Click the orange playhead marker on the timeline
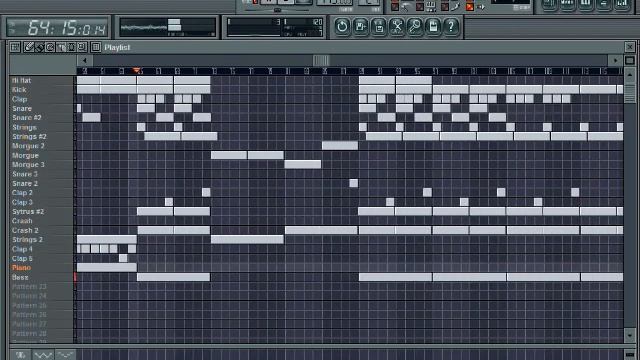640x360 pixels. (x=137, y=71)
